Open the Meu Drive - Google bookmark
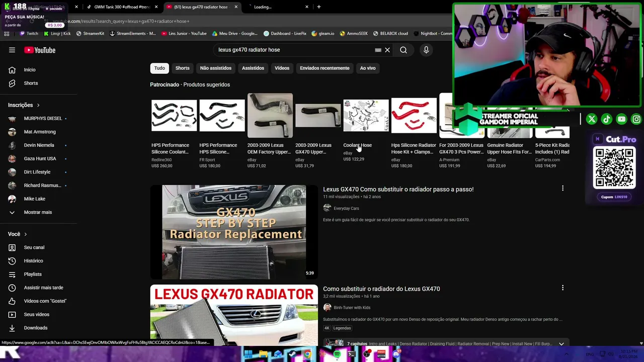Viewport: 644px width, 362px height. coord(235,34)
